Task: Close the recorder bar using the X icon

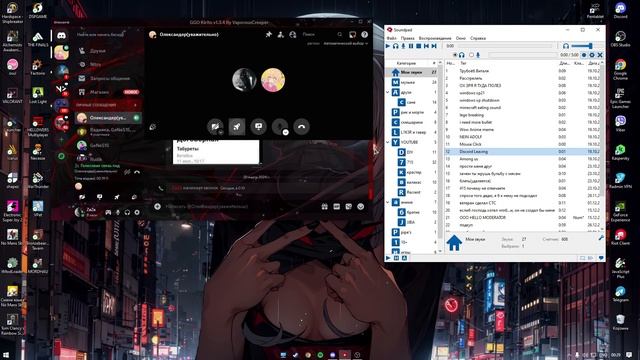Action: pyautogui.click(x=600, y=55)
